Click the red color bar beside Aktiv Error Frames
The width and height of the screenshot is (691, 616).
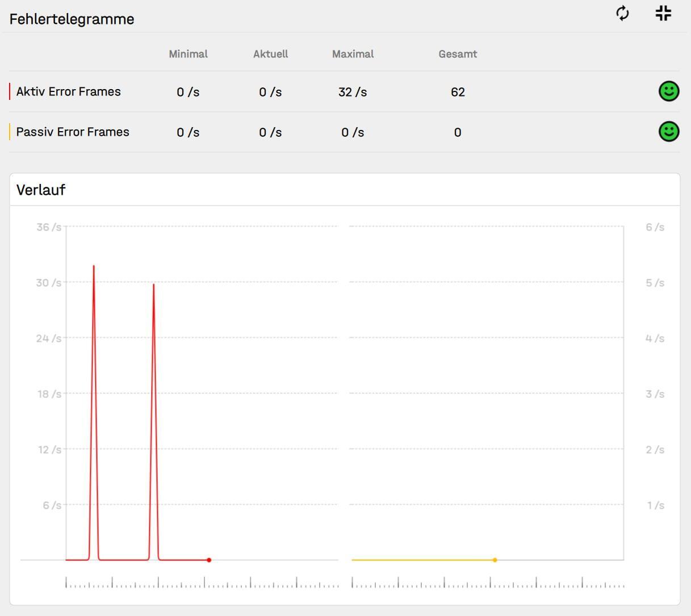[10, 91]
